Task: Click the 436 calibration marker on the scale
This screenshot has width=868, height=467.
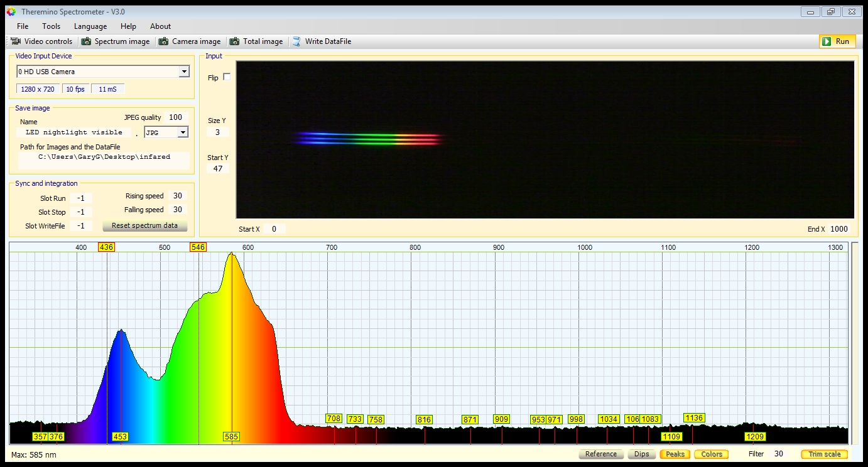Action: [106, 247]
